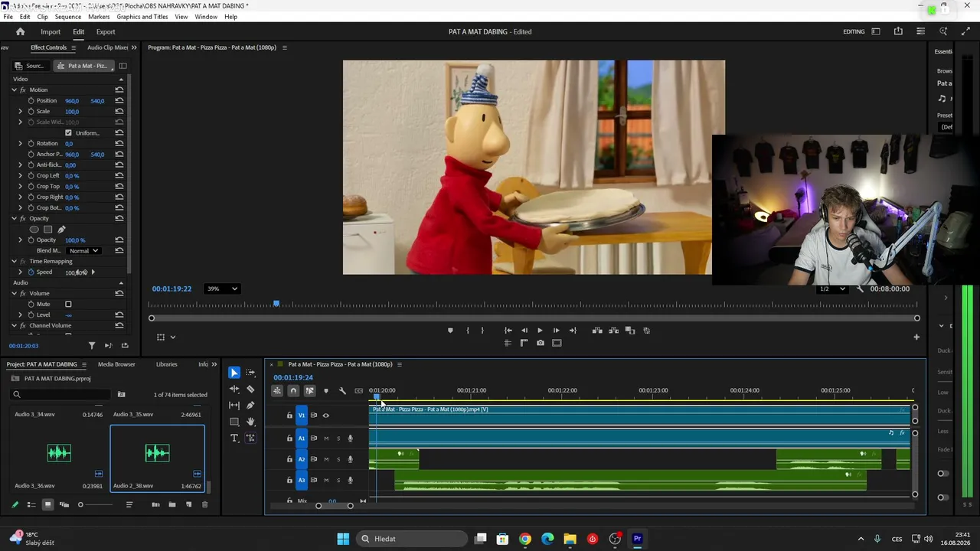Delete selected item with trash icon
The height and width of the screenshot is (551, 980).
click(204, 504)
